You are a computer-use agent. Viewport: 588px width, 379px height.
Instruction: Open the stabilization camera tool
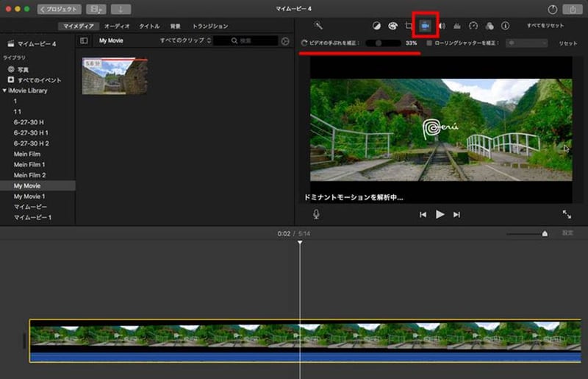coord(426,26)
